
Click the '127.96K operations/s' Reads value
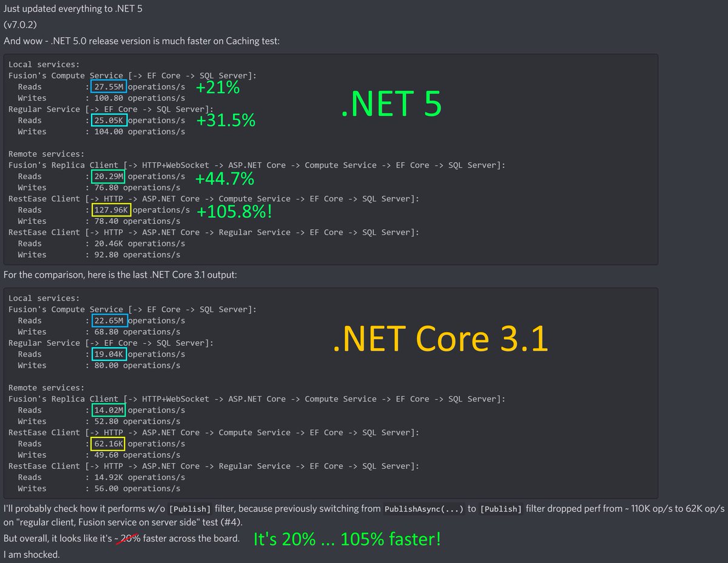pos(142,210)
